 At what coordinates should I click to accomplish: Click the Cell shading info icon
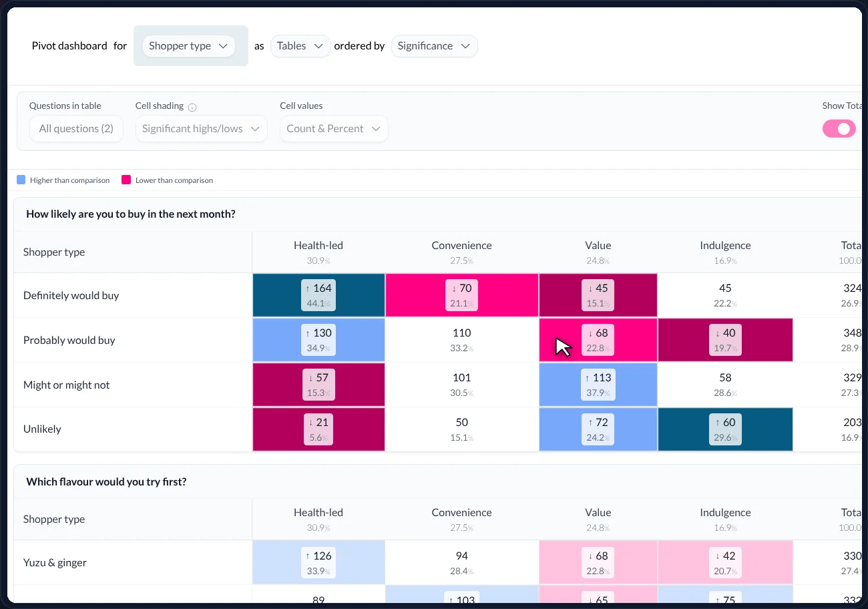click(x=192, y=107)
